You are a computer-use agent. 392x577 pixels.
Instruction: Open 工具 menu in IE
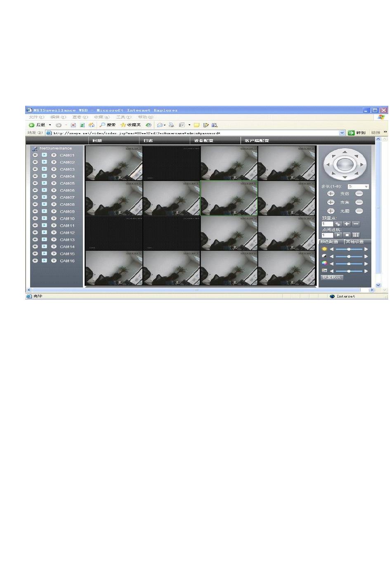coord(124,117)
